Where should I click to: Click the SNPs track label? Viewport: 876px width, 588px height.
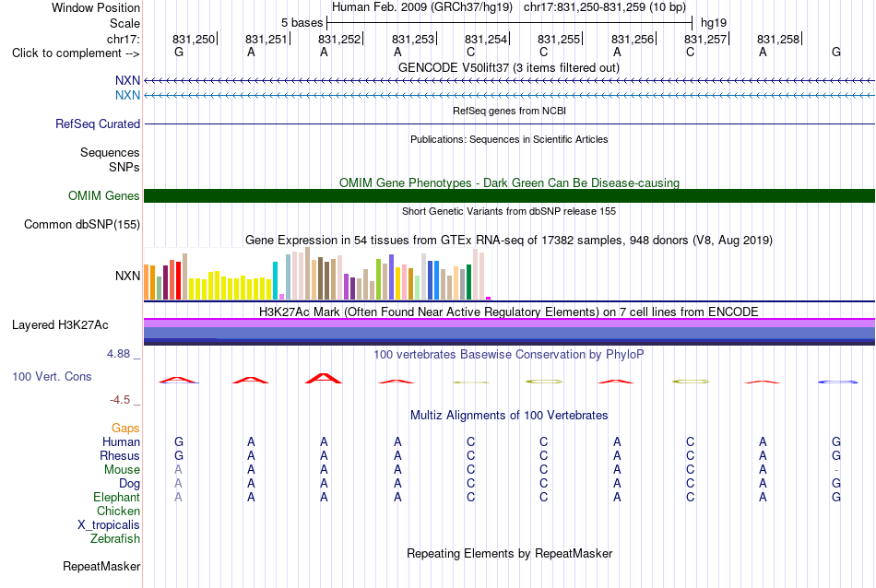124,167
